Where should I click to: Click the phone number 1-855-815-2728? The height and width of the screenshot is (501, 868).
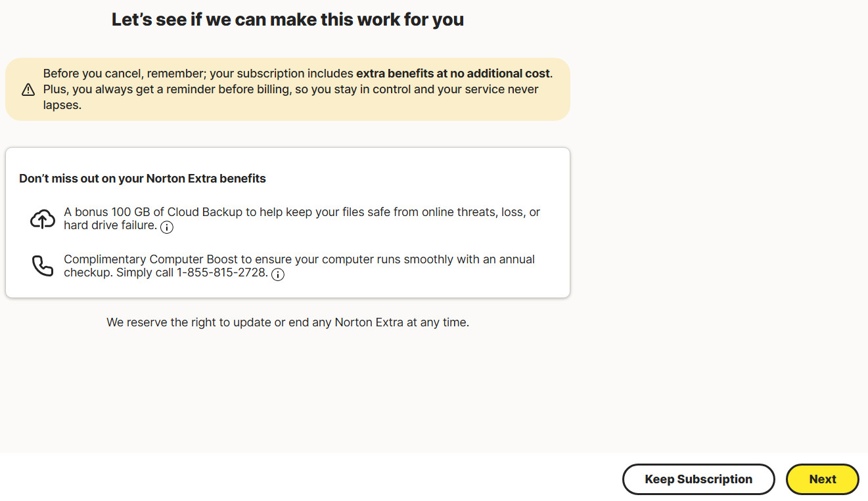(x=222, y=273)
